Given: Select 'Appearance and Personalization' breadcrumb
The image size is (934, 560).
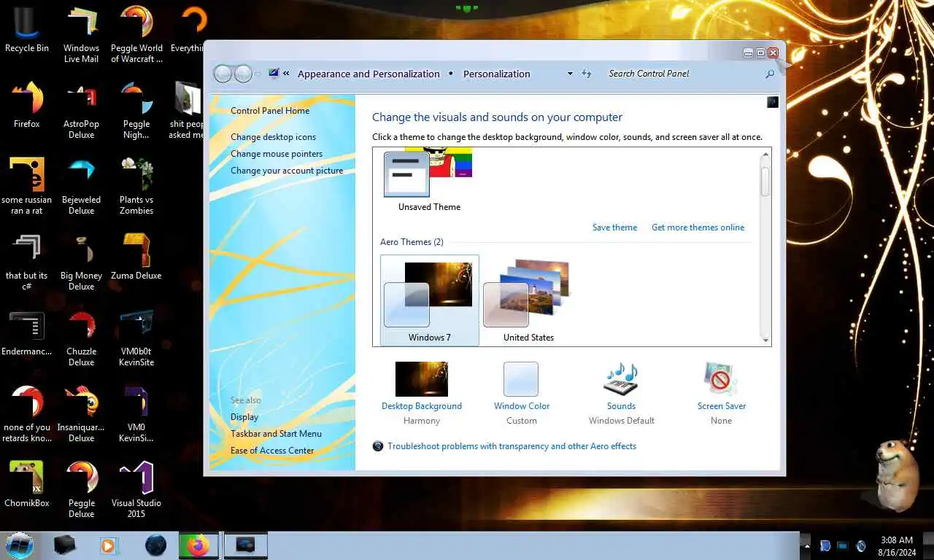Looking at the screenshot, I should (x=368, y=74).
